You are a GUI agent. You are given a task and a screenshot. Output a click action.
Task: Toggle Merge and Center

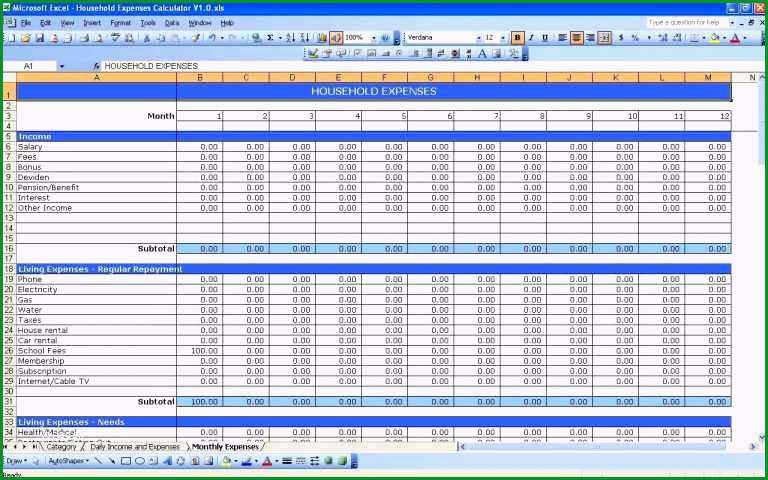point(604,38)
